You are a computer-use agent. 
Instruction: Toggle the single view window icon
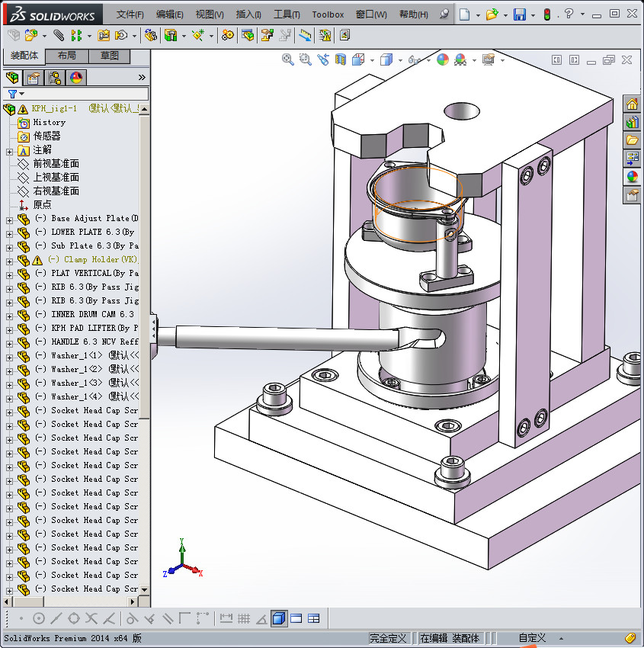pyautogui.click(x=296, y=618)
